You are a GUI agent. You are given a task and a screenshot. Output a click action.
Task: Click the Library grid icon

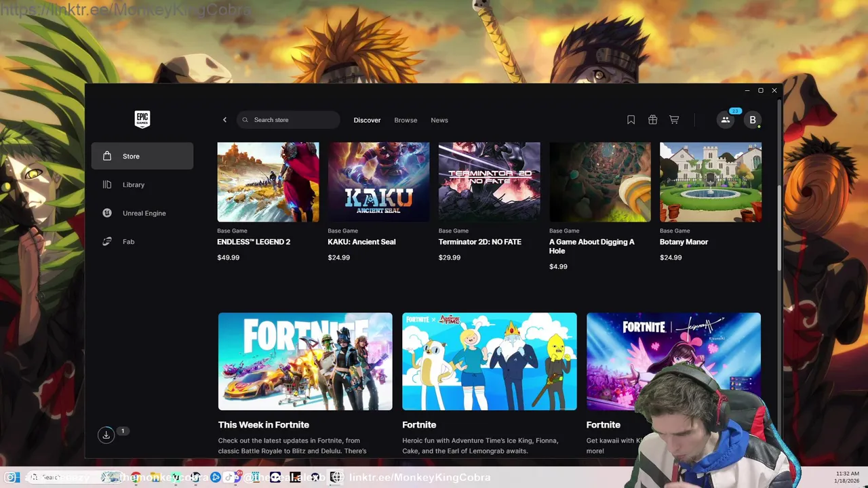coord(107,184)
